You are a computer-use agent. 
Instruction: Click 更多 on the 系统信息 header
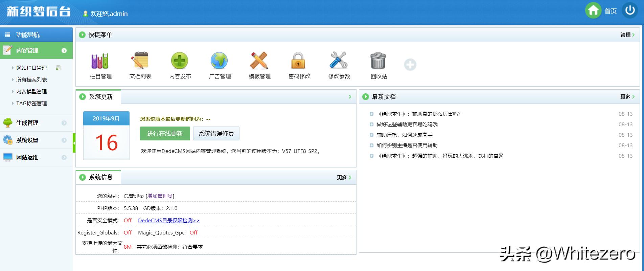[x=342, y=177]
